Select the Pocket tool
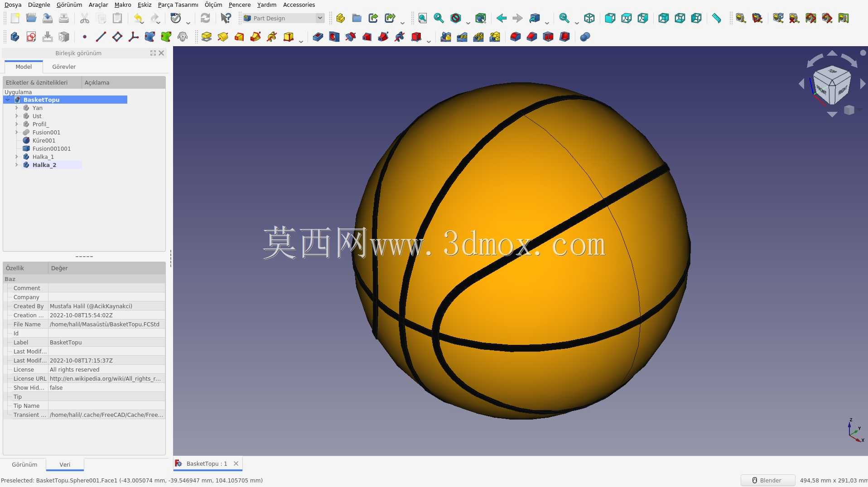Screen dimensions: 868x487 (x=318, y=37)
